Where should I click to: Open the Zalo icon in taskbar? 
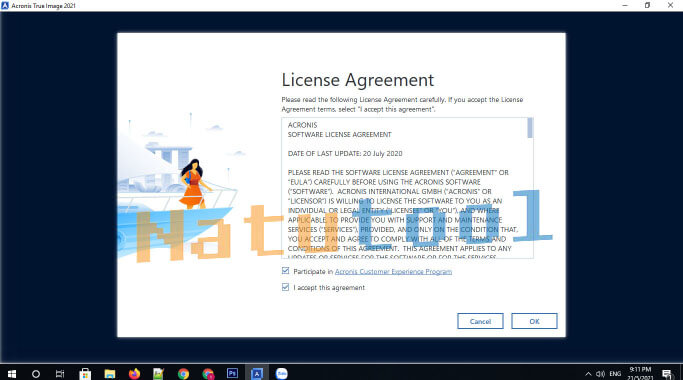pos(282,373)
